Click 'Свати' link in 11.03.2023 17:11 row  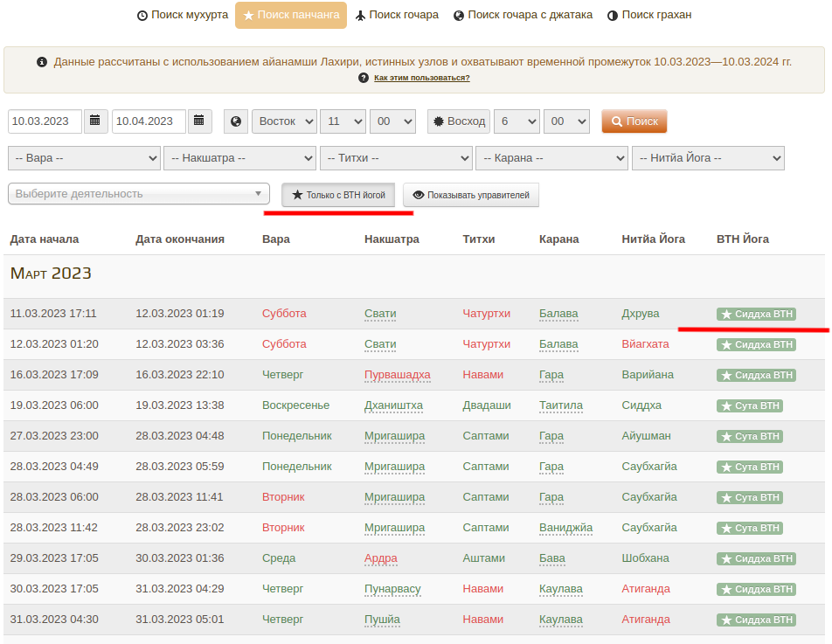pyautogui.click(x=380, y=314)
